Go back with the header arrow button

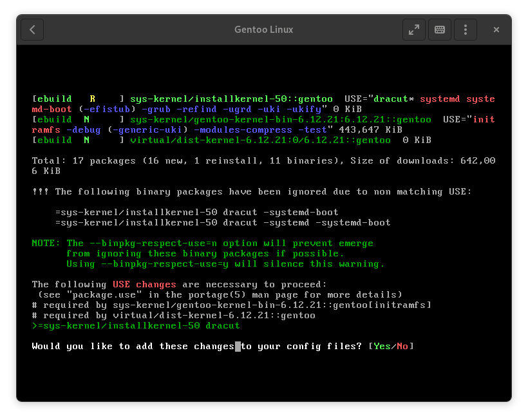(32, 30)
